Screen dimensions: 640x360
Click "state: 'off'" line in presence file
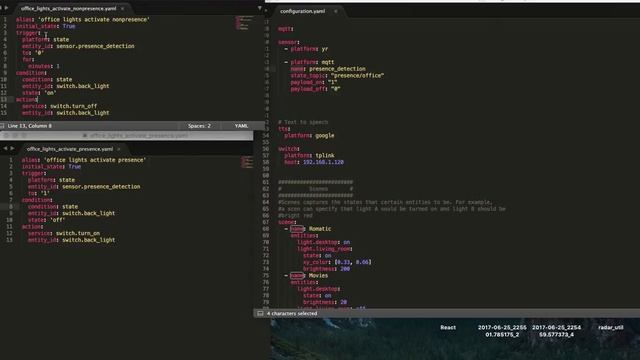(x=46, y=220)
